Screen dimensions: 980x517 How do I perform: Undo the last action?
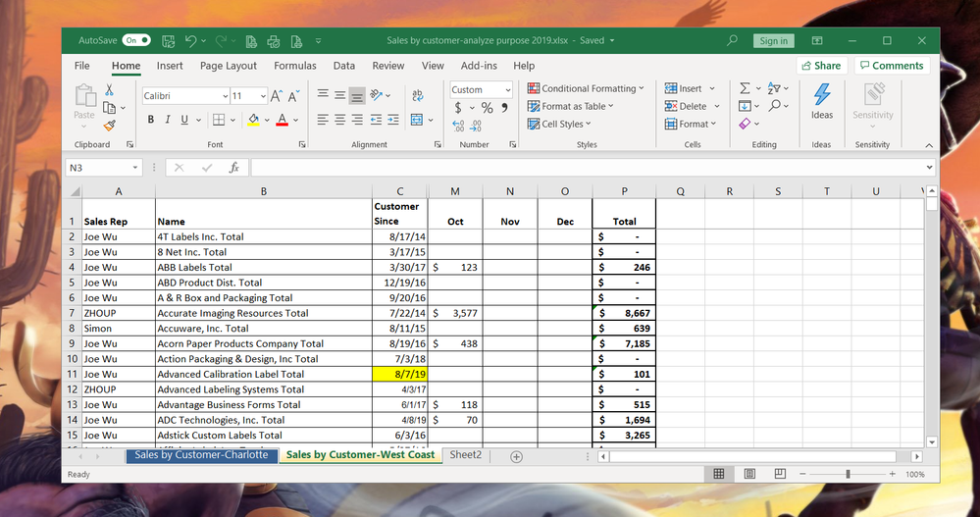coord(191,40)
